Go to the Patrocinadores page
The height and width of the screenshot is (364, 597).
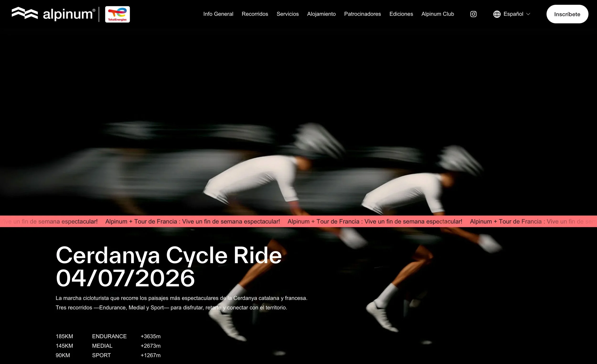click(x=362, y=14)
